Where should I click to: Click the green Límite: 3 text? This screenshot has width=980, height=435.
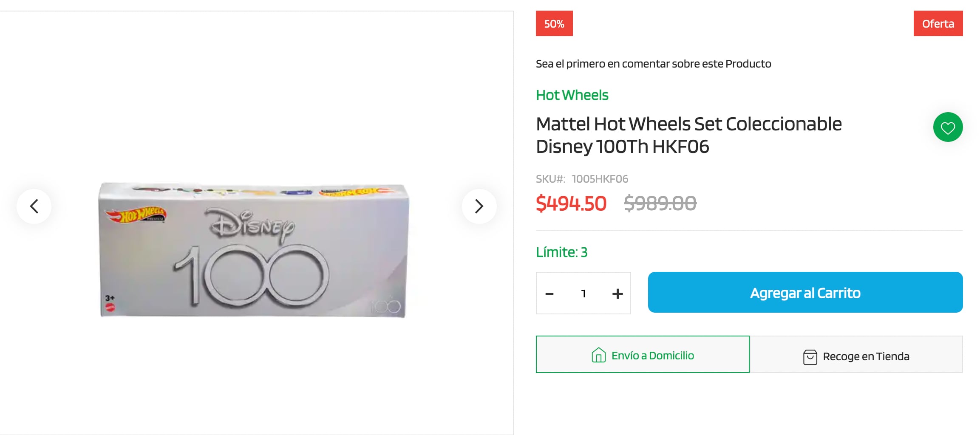pos(561,252)
